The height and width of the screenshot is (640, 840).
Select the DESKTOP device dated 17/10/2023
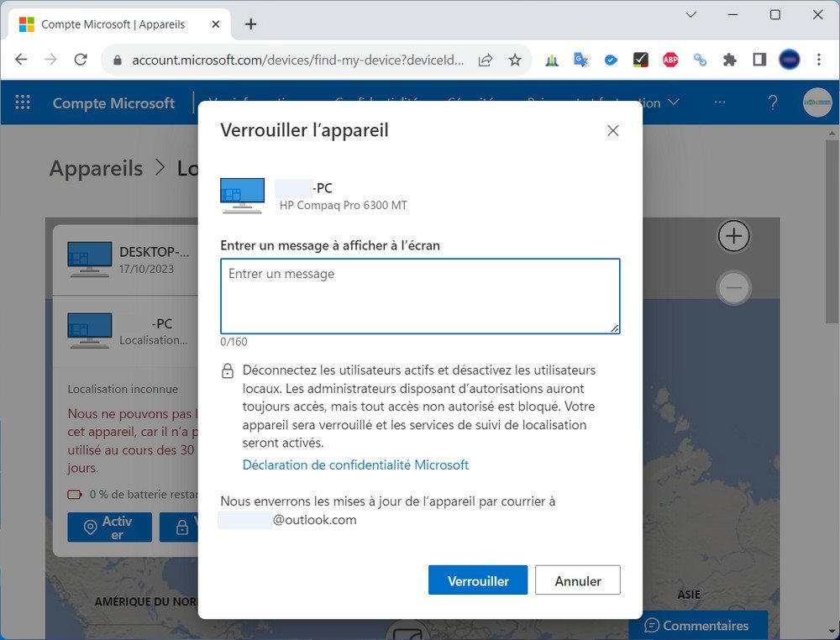pos(126,260)
